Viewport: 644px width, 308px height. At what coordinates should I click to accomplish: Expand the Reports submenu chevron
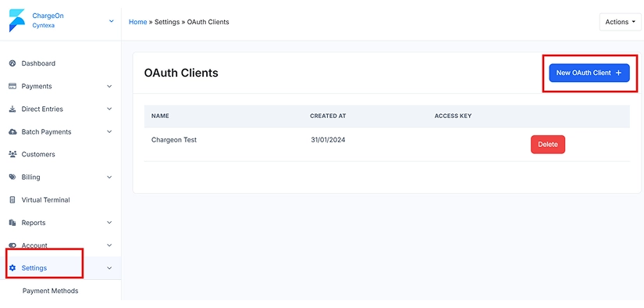click(x=109, y=223)
